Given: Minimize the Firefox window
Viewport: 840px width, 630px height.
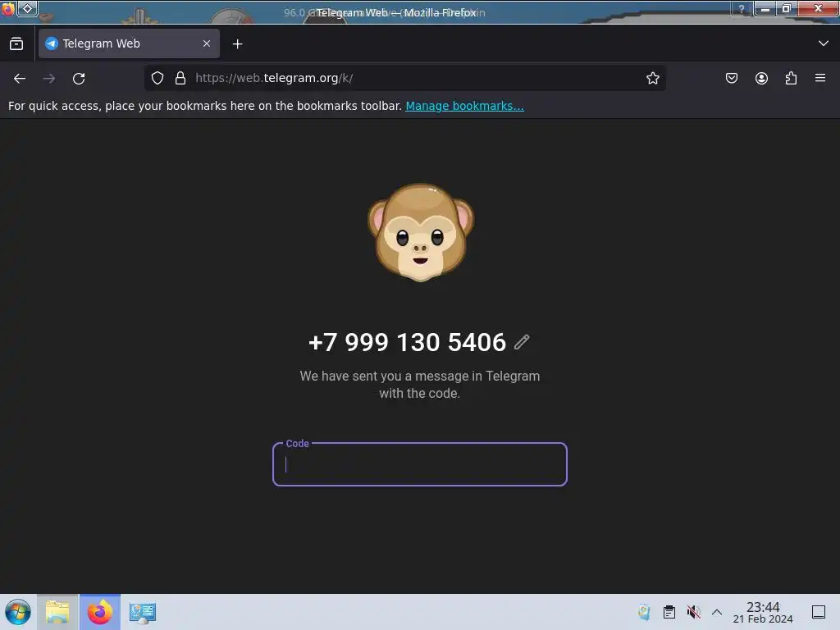Looking at the screenshot, I should [765, 8].
